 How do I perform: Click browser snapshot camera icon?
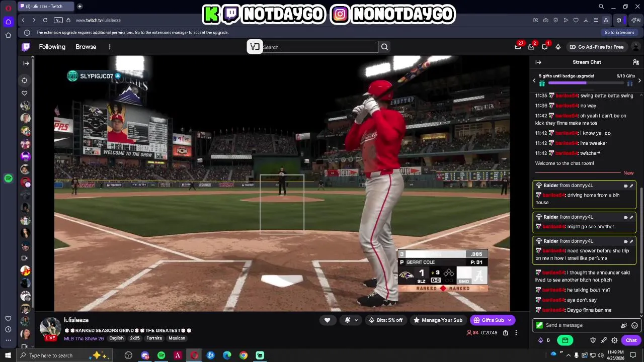[546, 20]
